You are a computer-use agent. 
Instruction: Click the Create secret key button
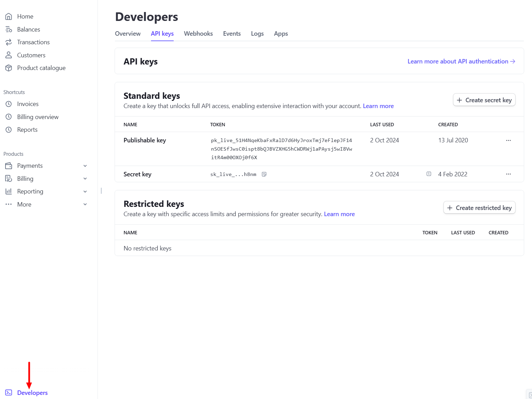point(484,100)
